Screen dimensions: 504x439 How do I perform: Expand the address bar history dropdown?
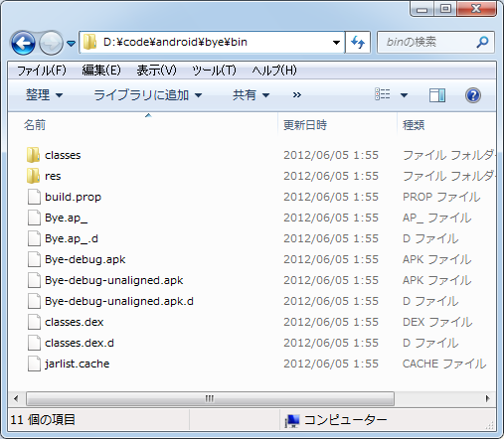coord(336,43)
